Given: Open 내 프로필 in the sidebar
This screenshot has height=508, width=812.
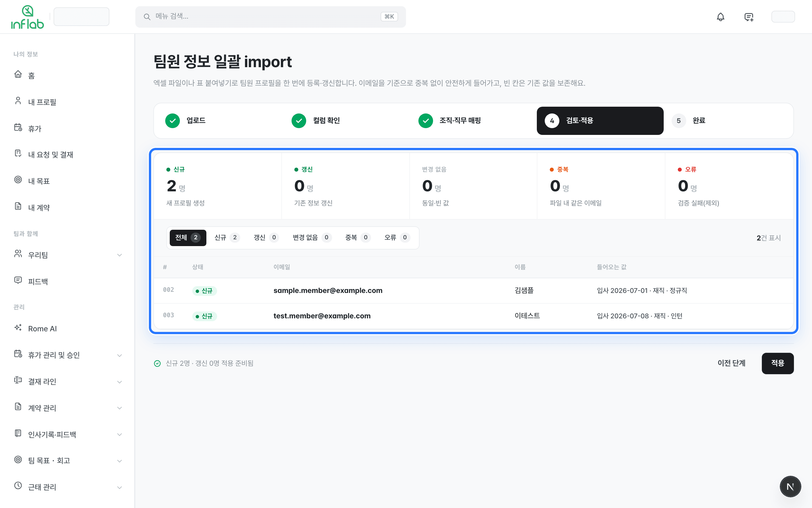Looking at the screenshot, I should (x=67, y=102).
